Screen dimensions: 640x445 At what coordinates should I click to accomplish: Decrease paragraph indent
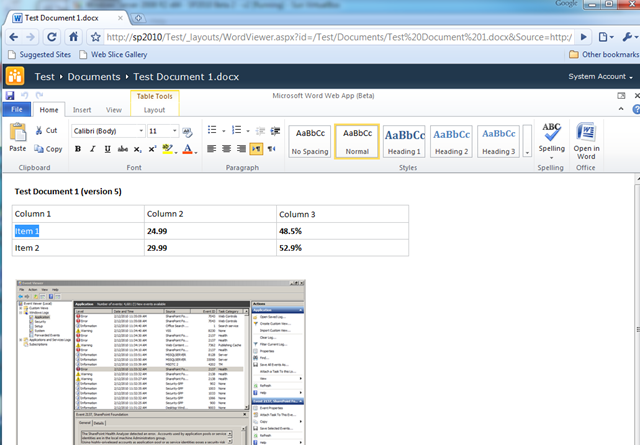click(x=260, y=131)
